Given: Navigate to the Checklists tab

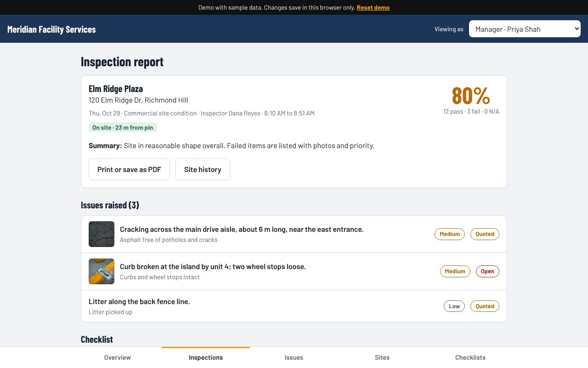Looking at the screenshot, I should click(470, 357).
